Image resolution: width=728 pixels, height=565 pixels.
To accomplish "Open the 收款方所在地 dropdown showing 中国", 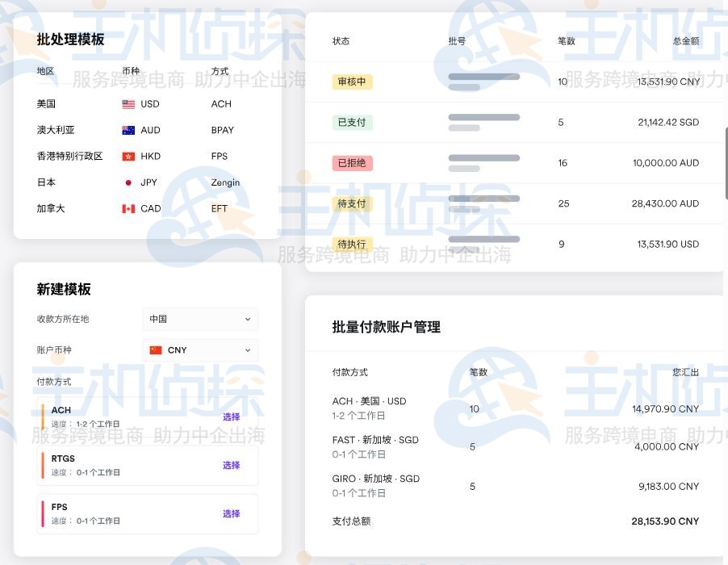I will pyautogui.click(x=199, y=319).
